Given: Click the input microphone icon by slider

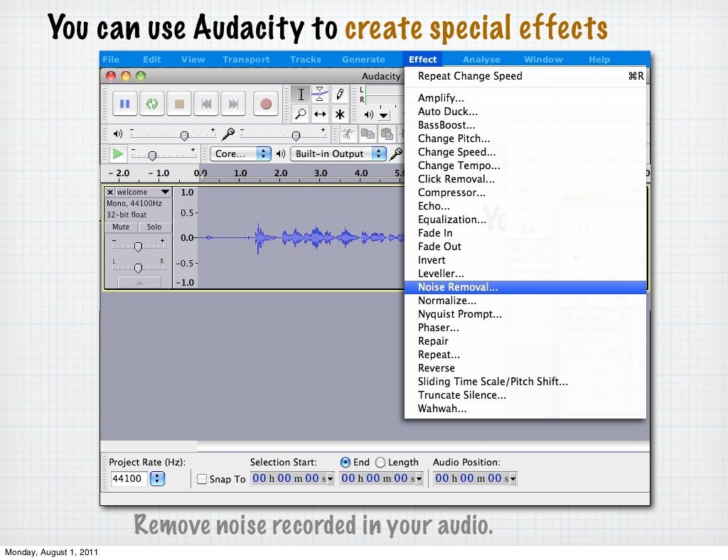Looking at the screenshot, I should [x=228, y=134].
